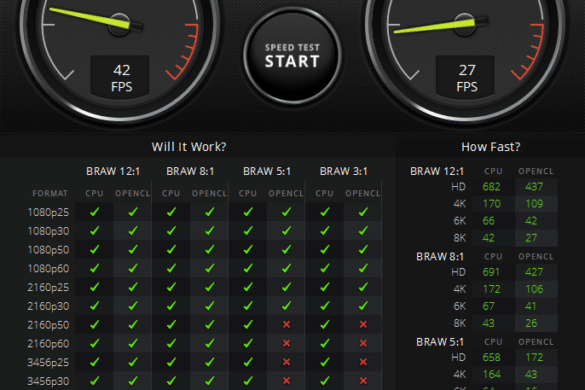Click the 170 4K CPU value
The height and width of the screenshot is (390, 585).
(491, 204)
